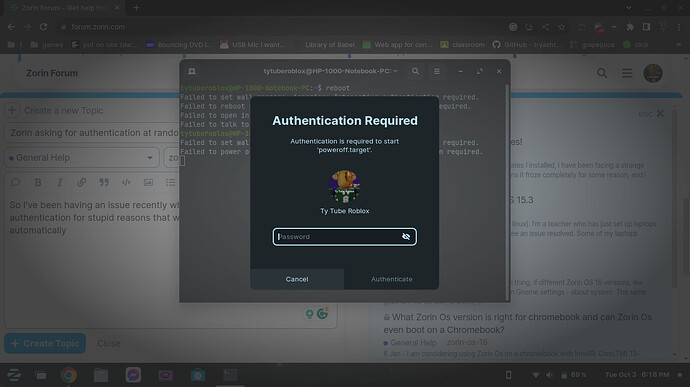Click the Password input field

pyautogui.click(x=344, y=236)
